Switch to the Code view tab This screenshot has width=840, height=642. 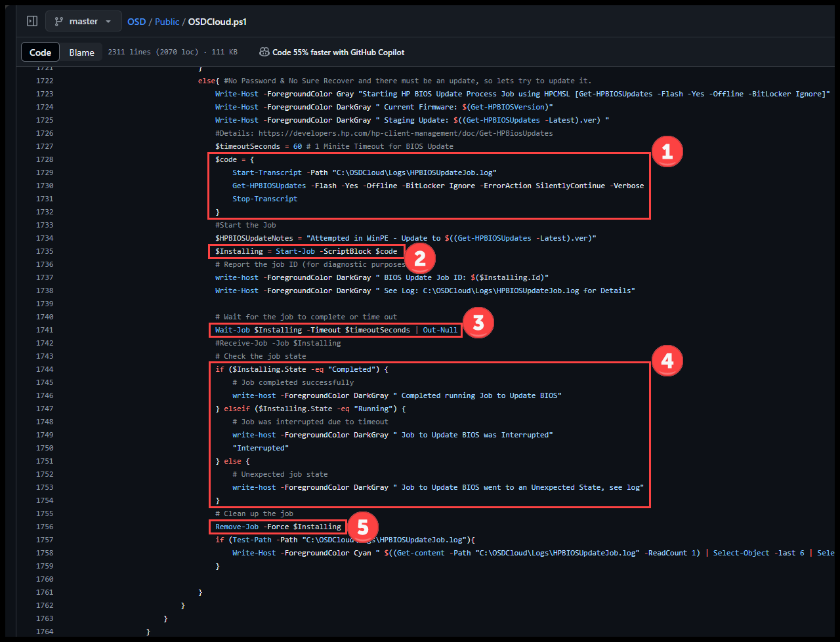click(x=40, y=52)
